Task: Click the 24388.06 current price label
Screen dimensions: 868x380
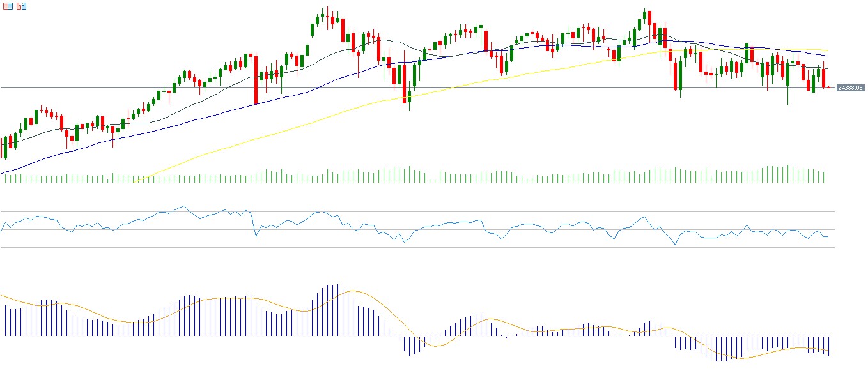Action: tap(850, 87)
